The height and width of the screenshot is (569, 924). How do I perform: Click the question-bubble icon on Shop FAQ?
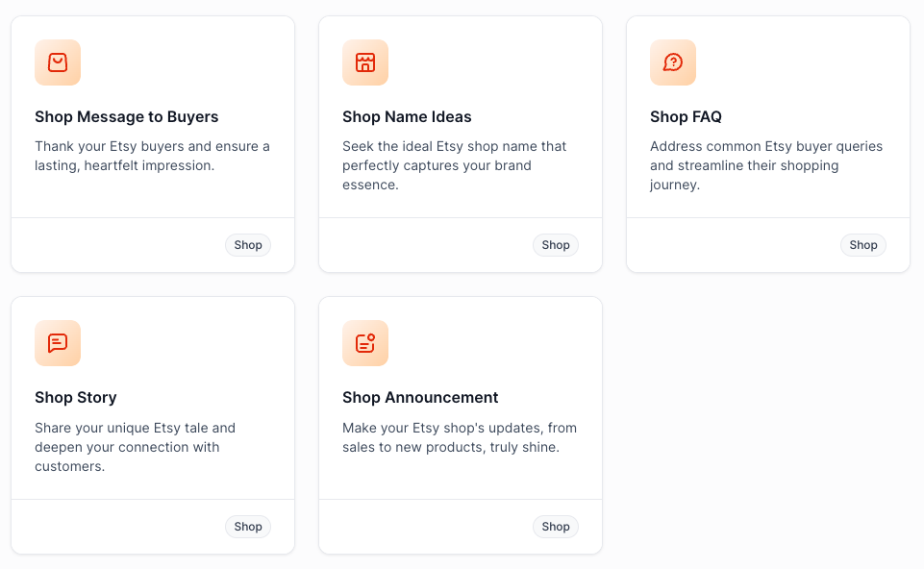click(x=673, y=62)
